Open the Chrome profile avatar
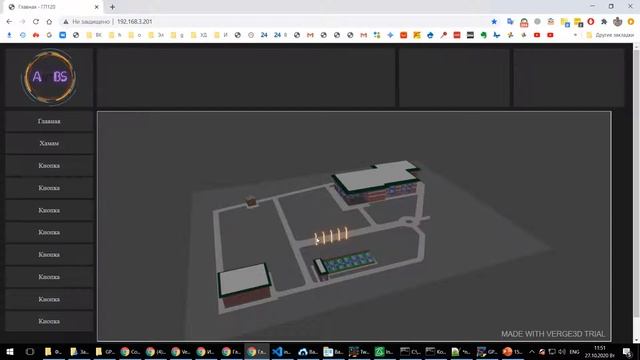640x360 pixels. pyautogui.click(x=618, y=22)
